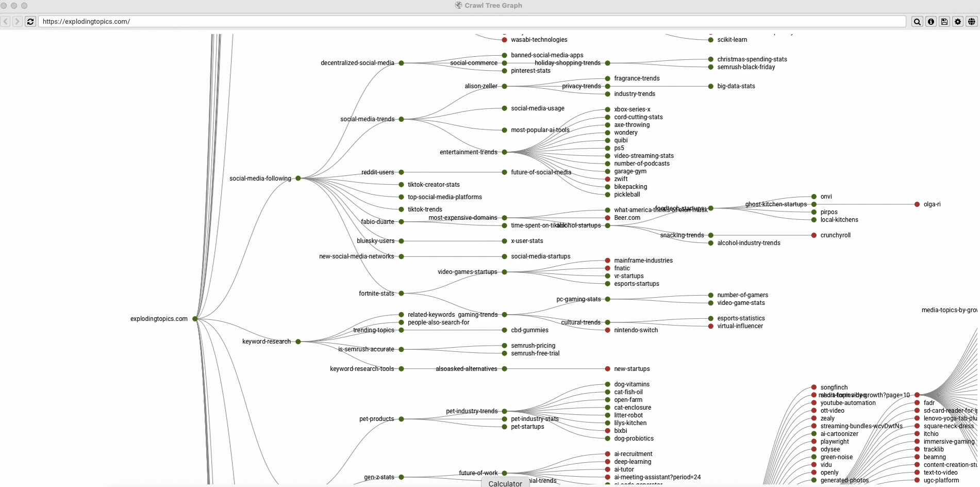Click the social-media-usage label
This screenshot has width=980, height=487.
coord(538,108)
